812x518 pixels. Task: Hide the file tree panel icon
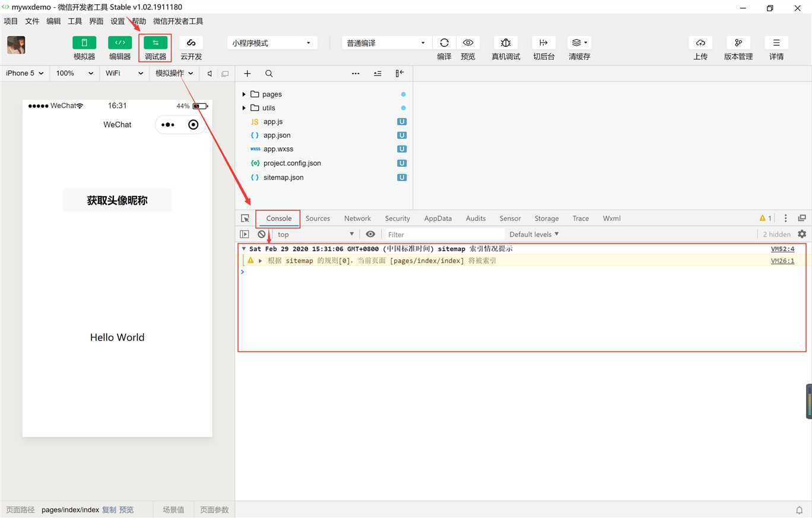point(399,73)
